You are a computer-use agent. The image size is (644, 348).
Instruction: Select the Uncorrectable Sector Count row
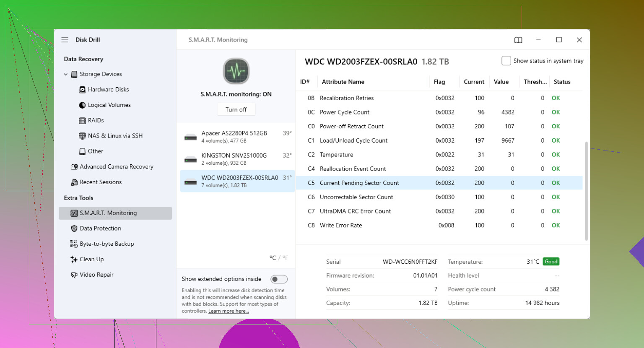tap(439, 197)
